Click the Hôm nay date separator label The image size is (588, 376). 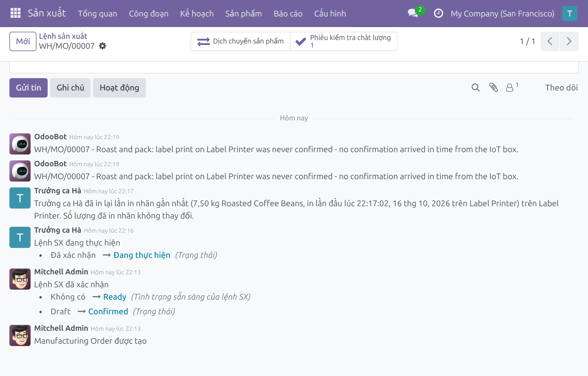pyautogui.click(x=294, y=118)
